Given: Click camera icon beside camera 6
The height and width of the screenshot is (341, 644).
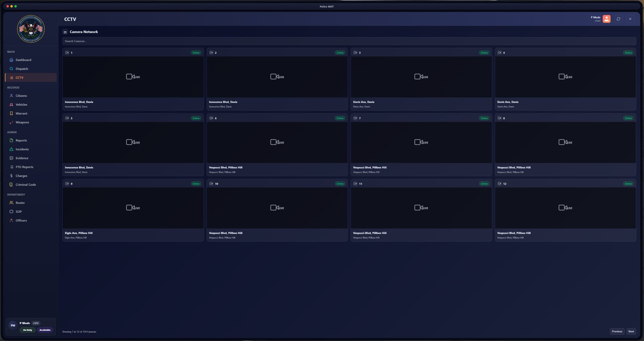Looking at the screenshot, I should (x=211, y=118).
